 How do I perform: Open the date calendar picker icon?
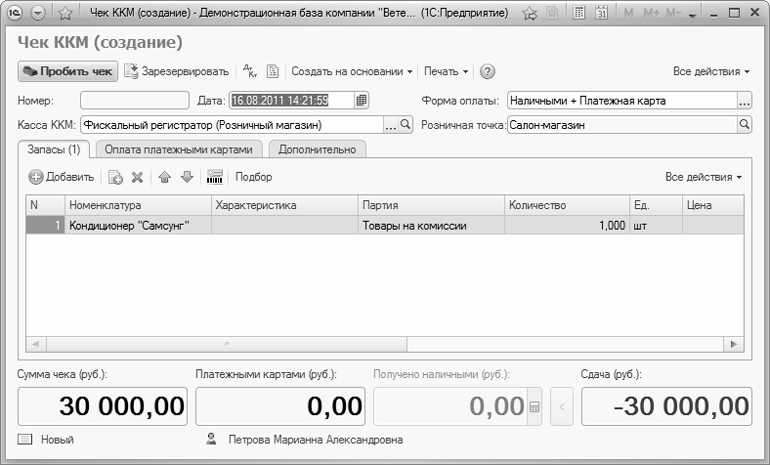[362, 100]
